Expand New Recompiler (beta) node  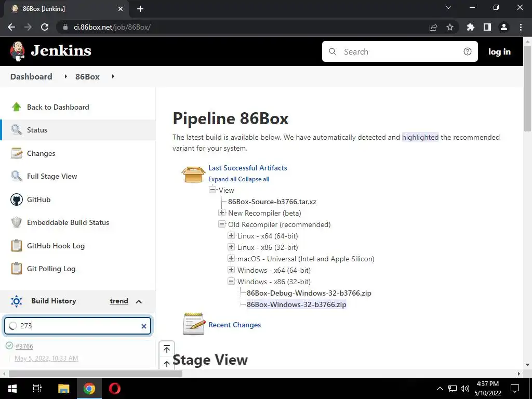(222, 212)
